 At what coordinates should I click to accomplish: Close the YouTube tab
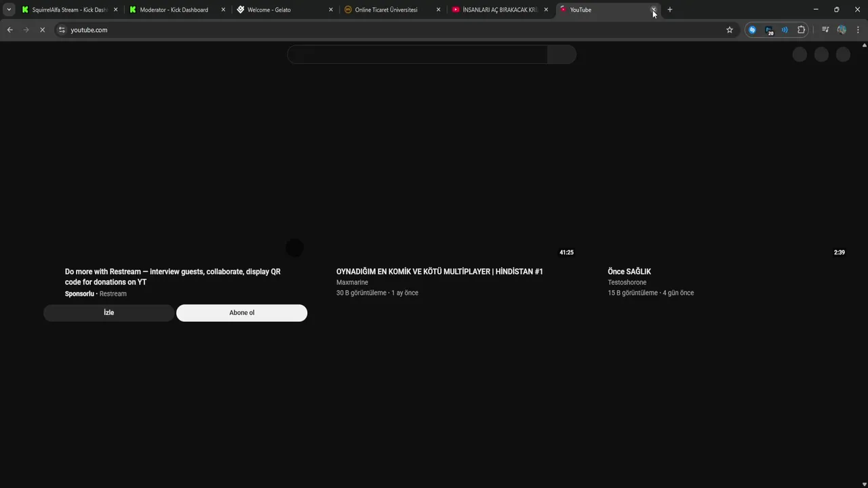654,9
